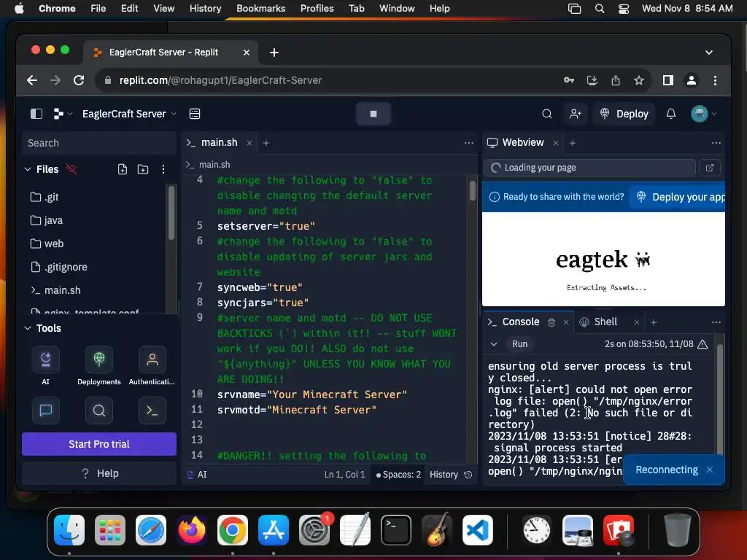Screen dimensions: 747x560
Task: Create a new file with the Files icon
Action: pos(123,169)
